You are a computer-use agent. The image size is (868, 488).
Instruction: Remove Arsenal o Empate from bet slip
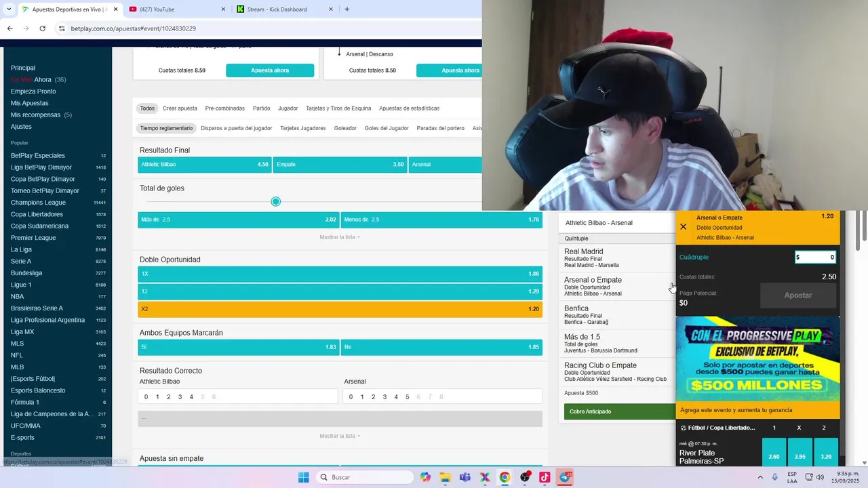[683, 227]
